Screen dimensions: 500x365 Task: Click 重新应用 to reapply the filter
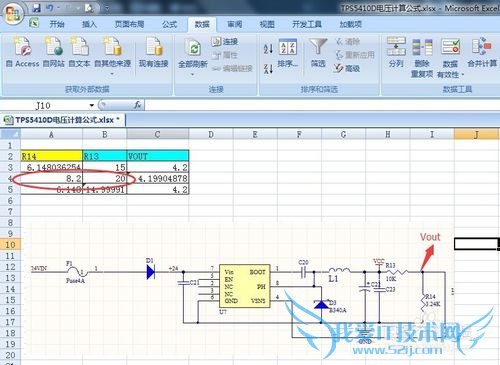(x=355, y=55)
